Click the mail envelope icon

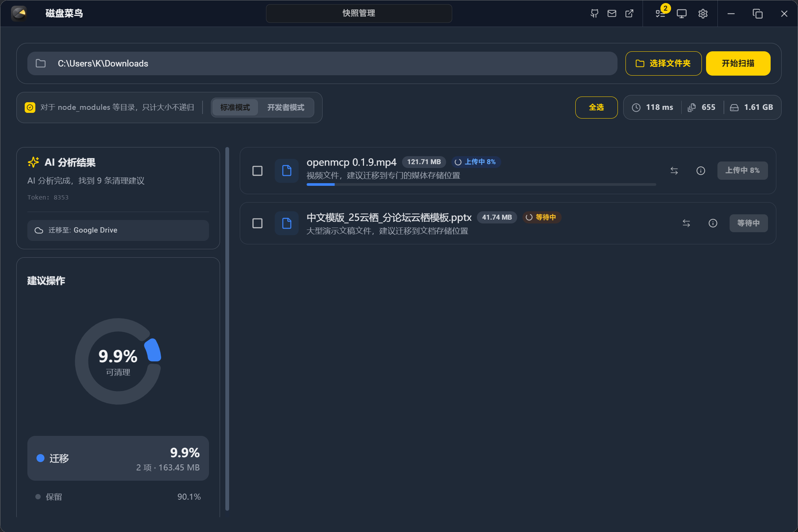click(612, 14)
